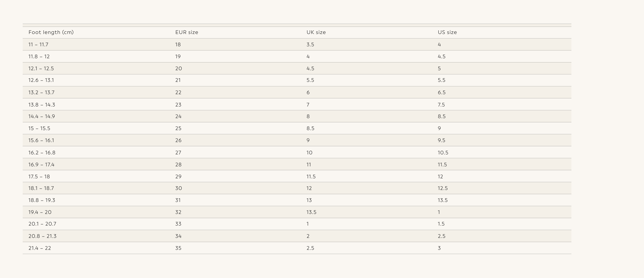Click foot length '16.9 – 17.4' cell

[x=41, y=165]
